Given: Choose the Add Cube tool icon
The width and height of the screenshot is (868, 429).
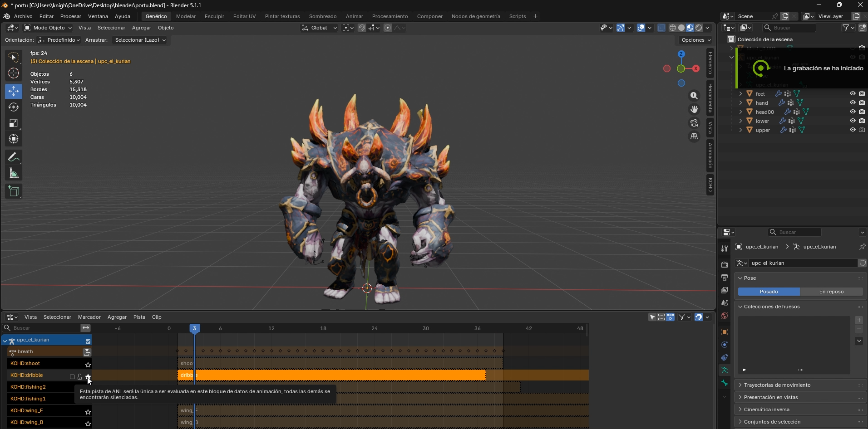Looking at the screenshot, I should tap(14, 191).
